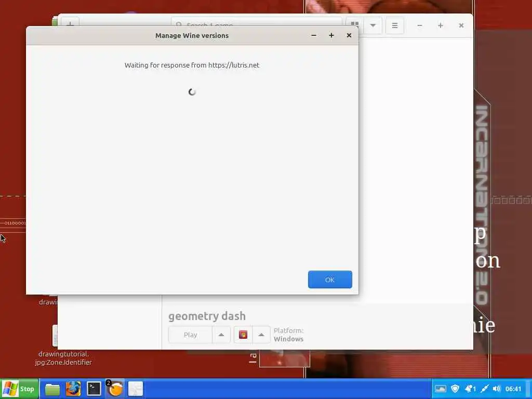Launch file manager from taskbar
Viewport: 532px width, 399px height.
pyautogui.click(x=52, y=389)
